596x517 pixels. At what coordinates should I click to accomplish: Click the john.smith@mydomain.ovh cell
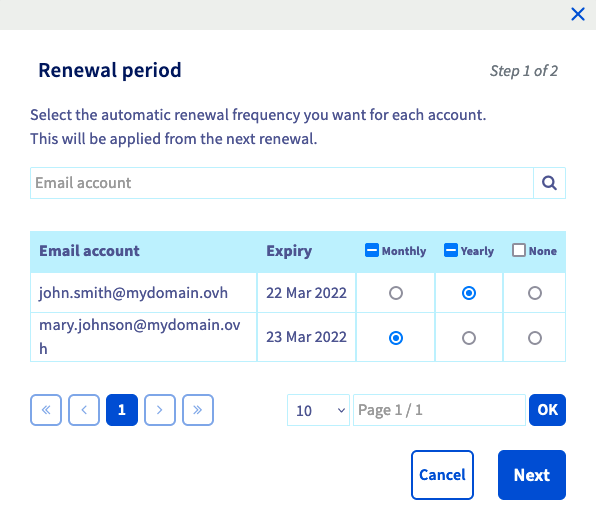[144, 293]
